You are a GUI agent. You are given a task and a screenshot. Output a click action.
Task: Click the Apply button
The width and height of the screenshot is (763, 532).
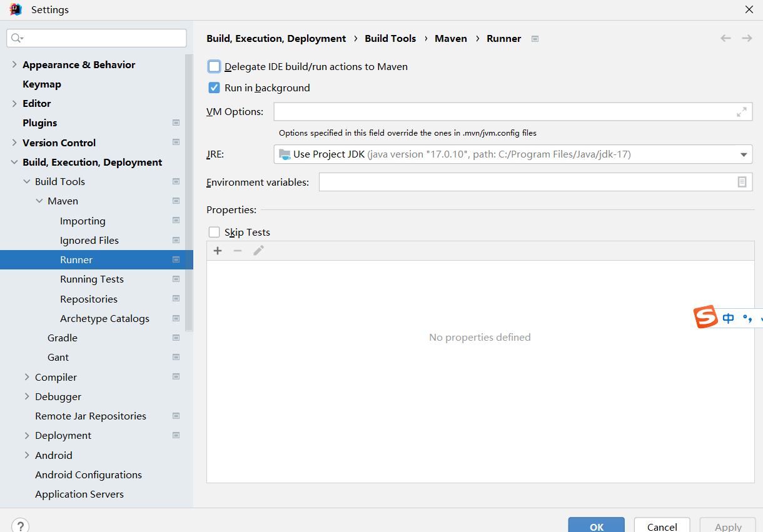coord(728,526)
